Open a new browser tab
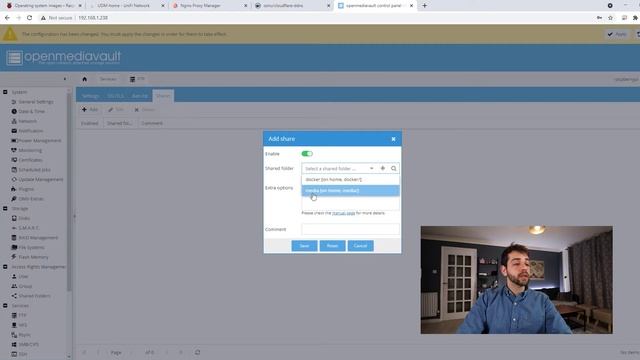This screenshot has height=360, width=640. [x=424, y=6]
